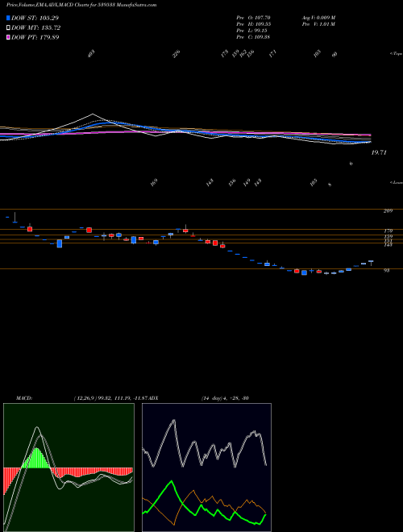Click the 19.71 value beside the EMA lines
The width and height of the screenshot is (403, 532).
tap(379, 152)
